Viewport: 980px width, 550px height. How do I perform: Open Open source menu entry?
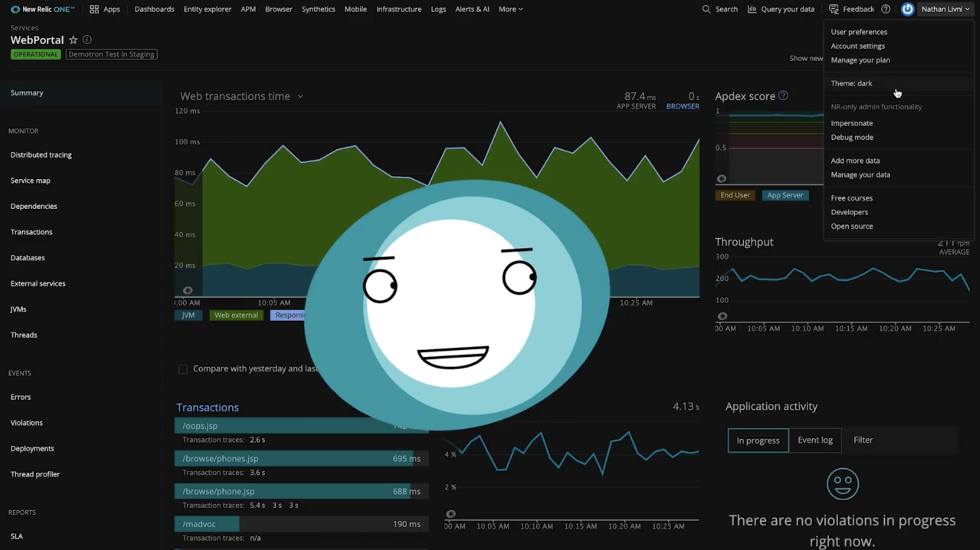[x=852, y=226]
